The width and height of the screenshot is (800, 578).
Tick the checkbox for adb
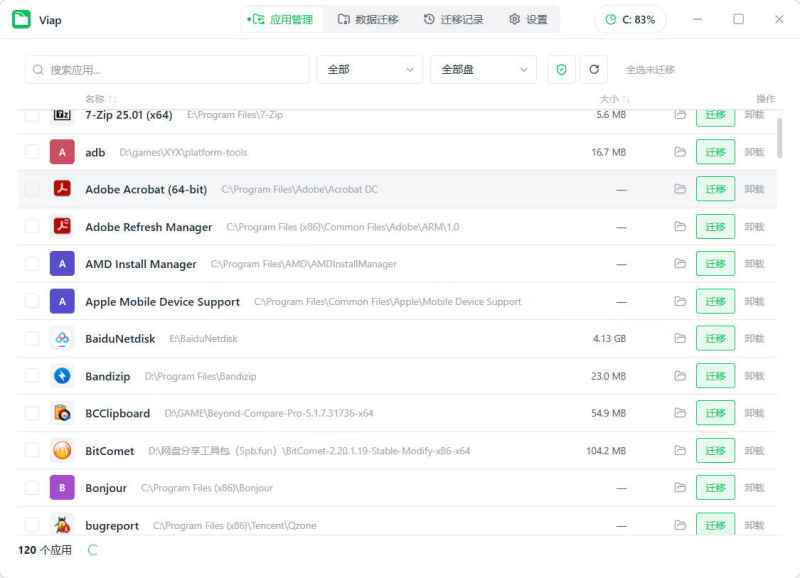pos(32,152)
